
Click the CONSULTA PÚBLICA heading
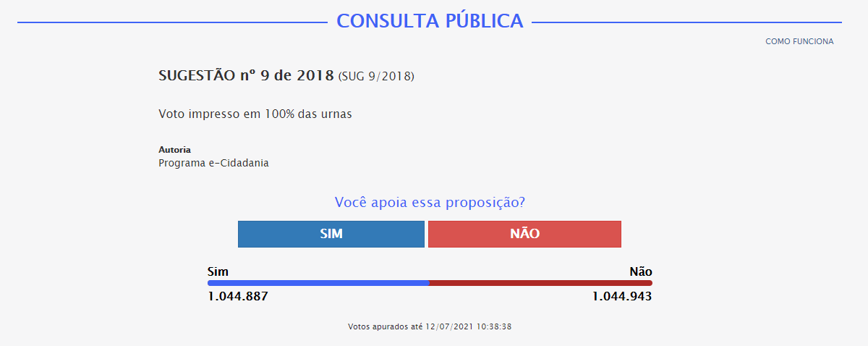point(430,21)
